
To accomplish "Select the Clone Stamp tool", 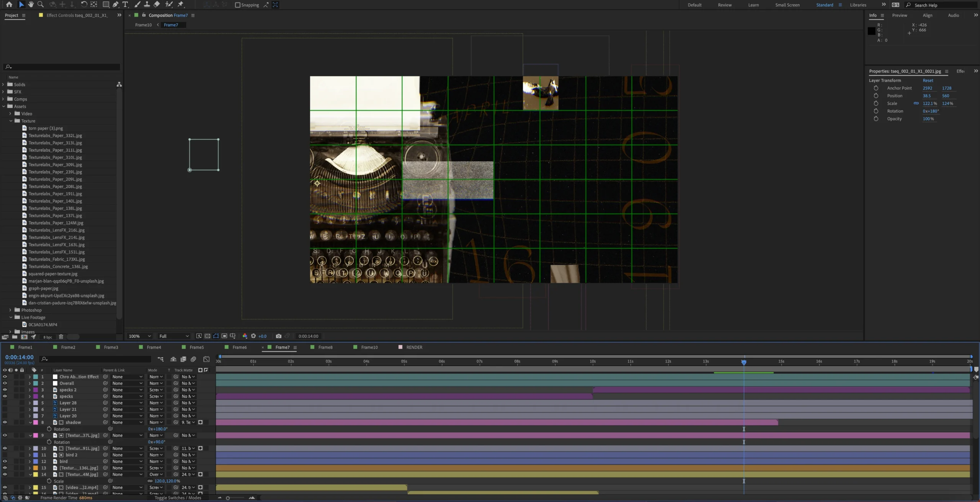I will coord(147,5).
